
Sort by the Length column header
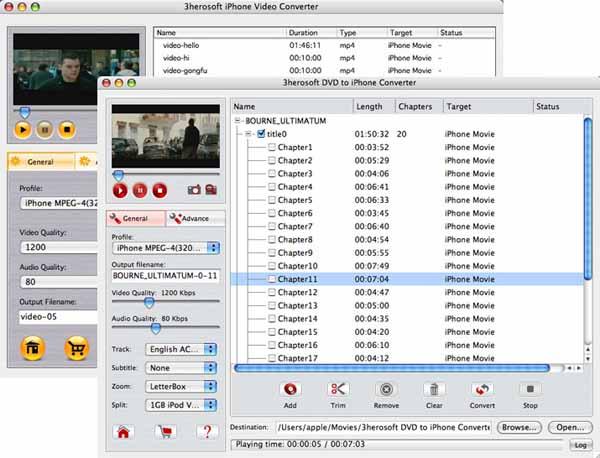pos(373,106)
